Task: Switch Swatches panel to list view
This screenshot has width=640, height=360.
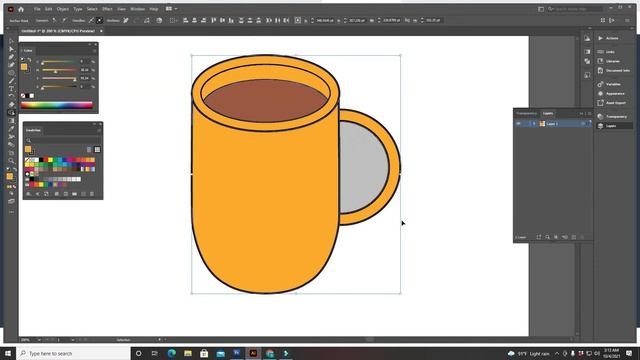Action: tap(89, 149)
